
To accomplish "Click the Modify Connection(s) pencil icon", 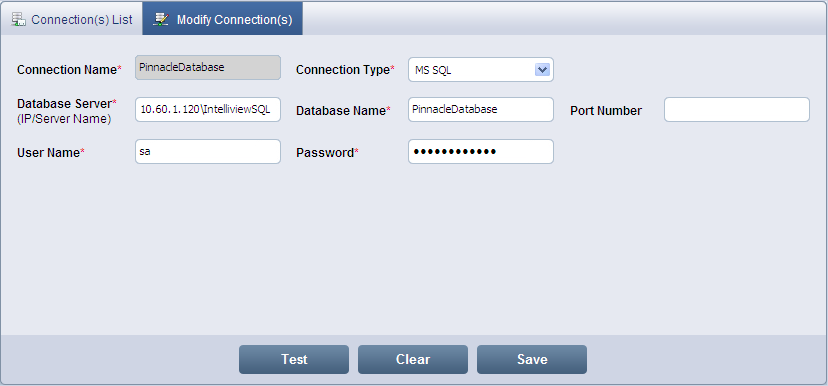I will tap(161, 20).
